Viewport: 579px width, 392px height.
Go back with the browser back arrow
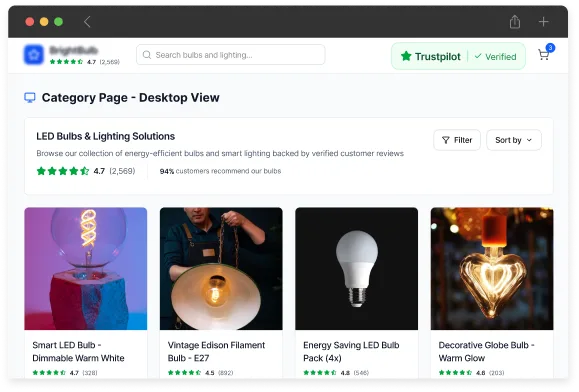(87, 22)
